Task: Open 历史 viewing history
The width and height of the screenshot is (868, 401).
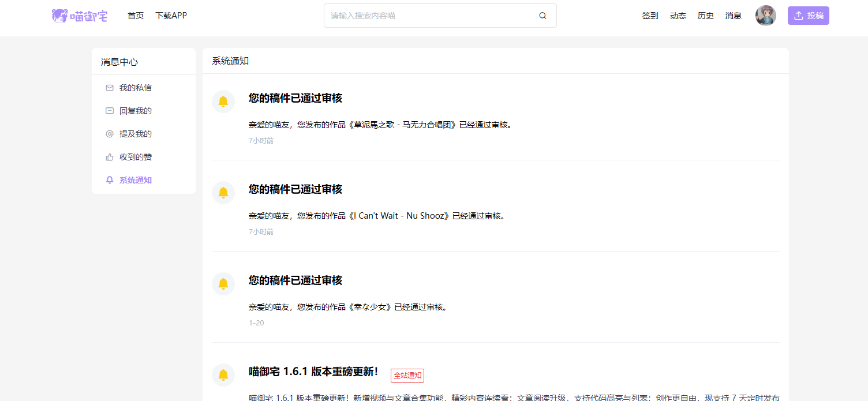Action: [x=705, y=16]
